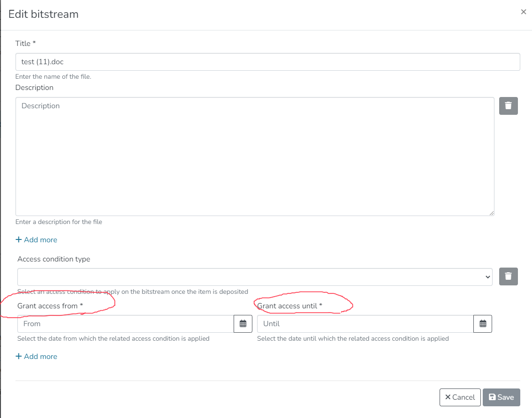
Task: Click the plus icon beside the upper Add more
Action: tap(18, 239)
